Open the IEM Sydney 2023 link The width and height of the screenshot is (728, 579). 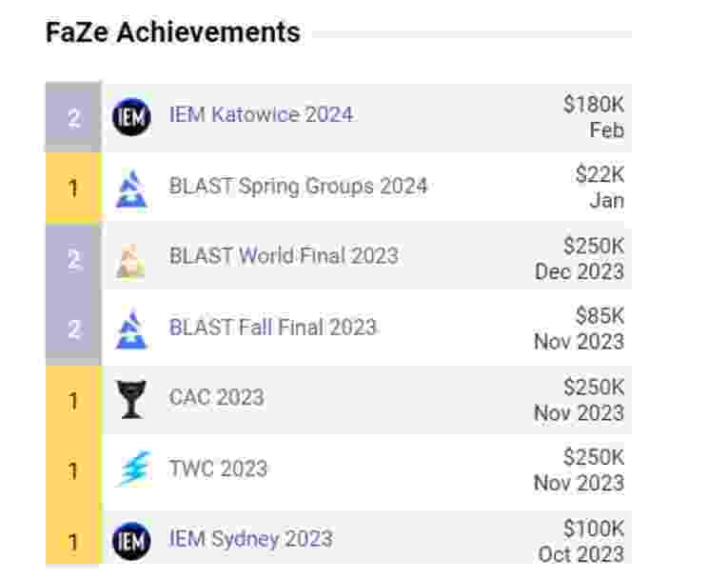(250, 539)
